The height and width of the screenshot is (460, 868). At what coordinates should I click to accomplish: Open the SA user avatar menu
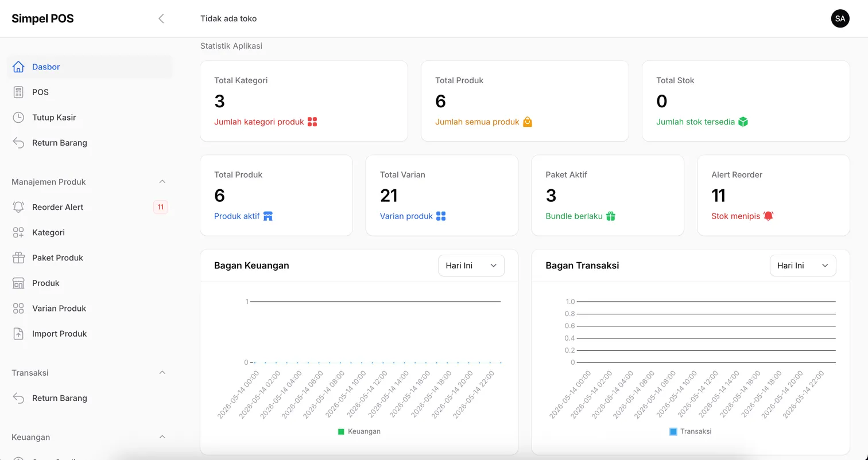tap(840, 18)
